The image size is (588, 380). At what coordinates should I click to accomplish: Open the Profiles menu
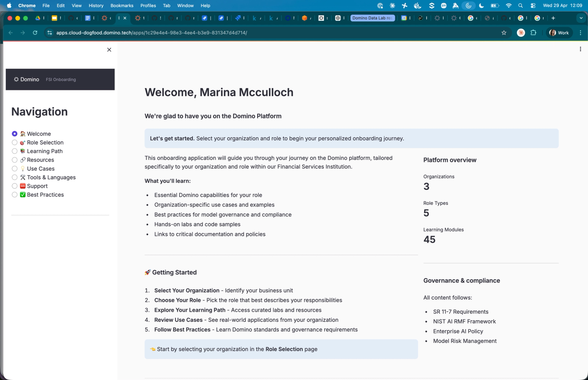coord(148,6)
